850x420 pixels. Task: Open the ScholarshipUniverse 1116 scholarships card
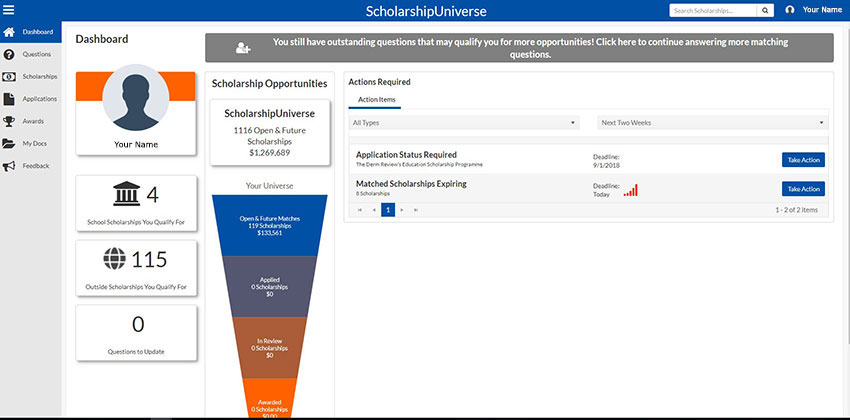tap(270, 133)
